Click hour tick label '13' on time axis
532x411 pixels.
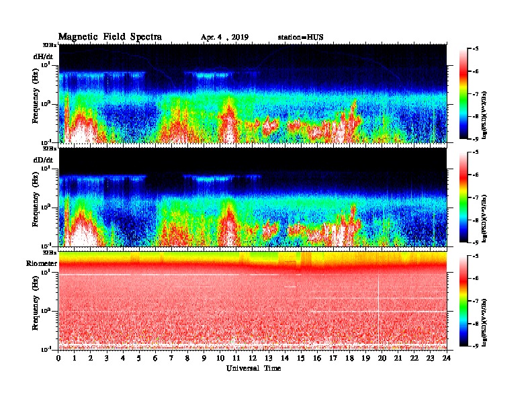[x=269, y=359]
